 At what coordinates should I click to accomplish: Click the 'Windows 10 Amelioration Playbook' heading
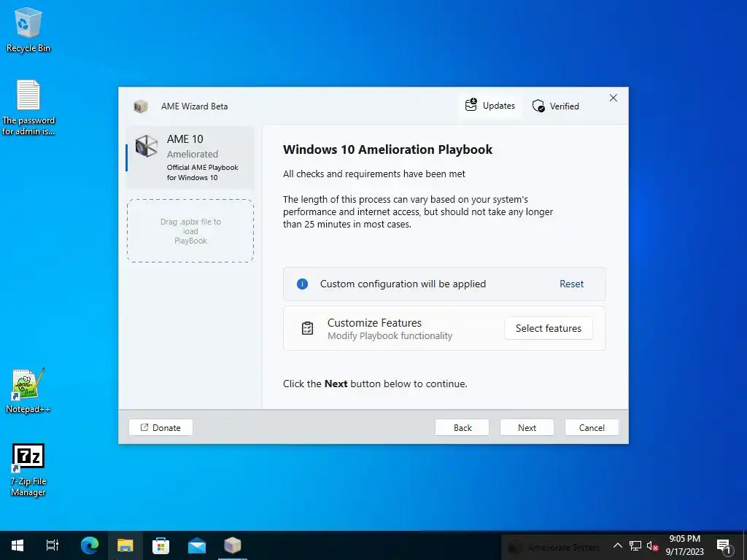[x=387, y=149]
